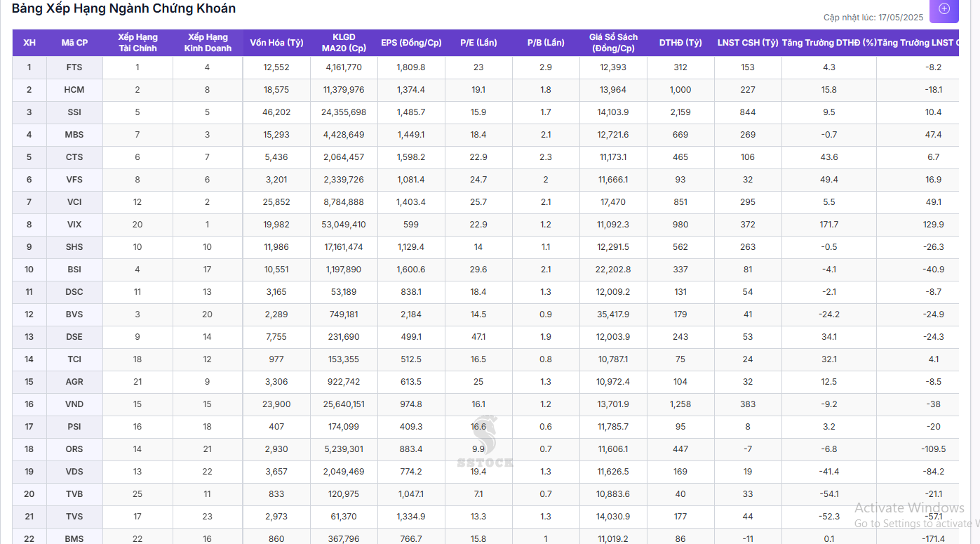Open the SSI stock code
The image size is (980, 544).
pos(74,112)
